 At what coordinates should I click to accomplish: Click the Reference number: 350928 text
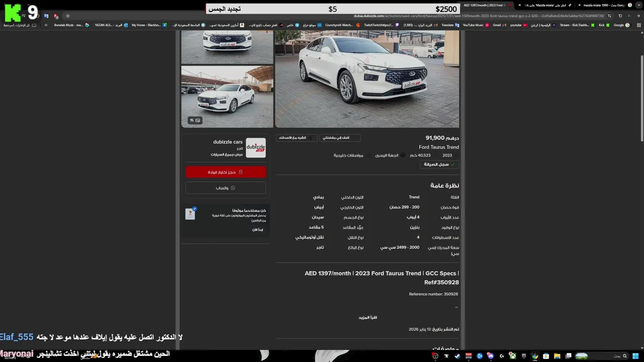(x=433, y=294)
